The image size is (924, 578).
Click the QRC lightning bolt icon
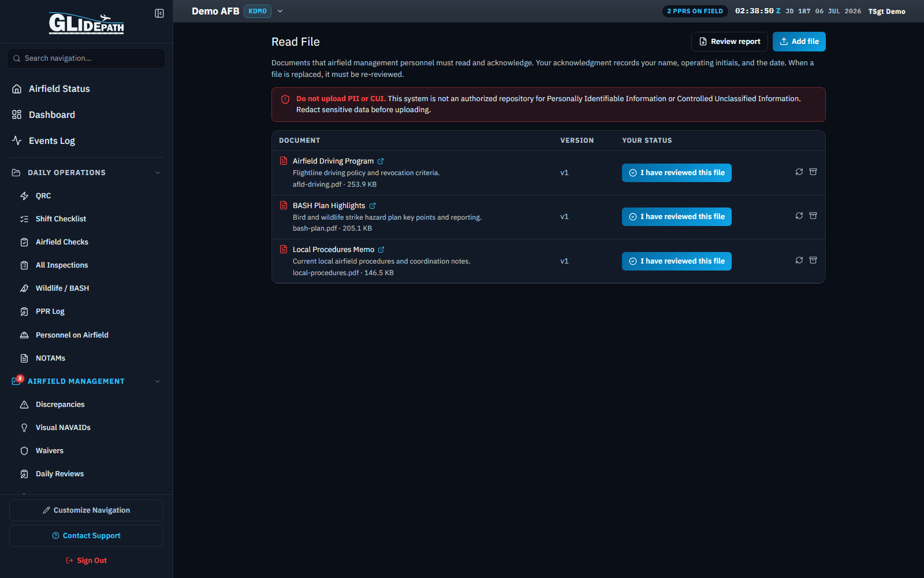24,196
